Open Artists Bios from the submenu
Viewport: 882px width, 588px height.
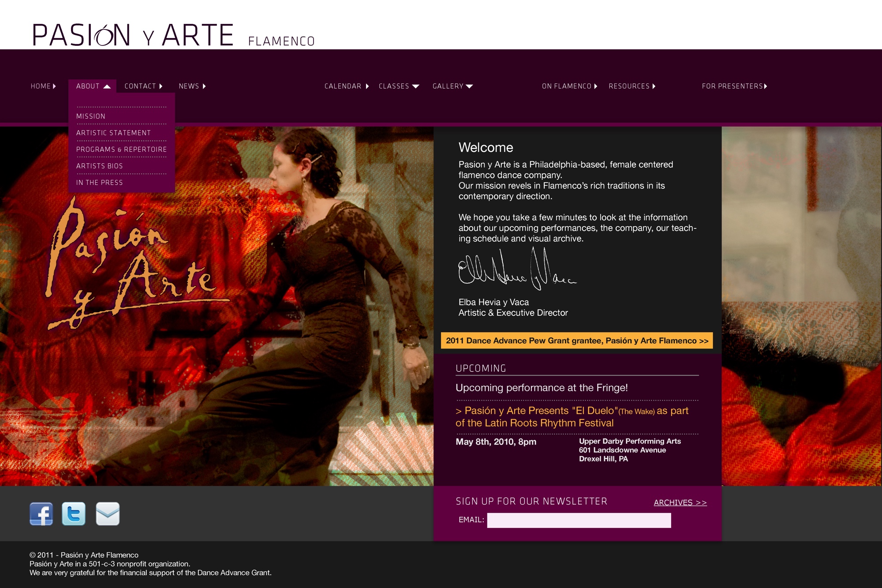click(x=99, y=166)
